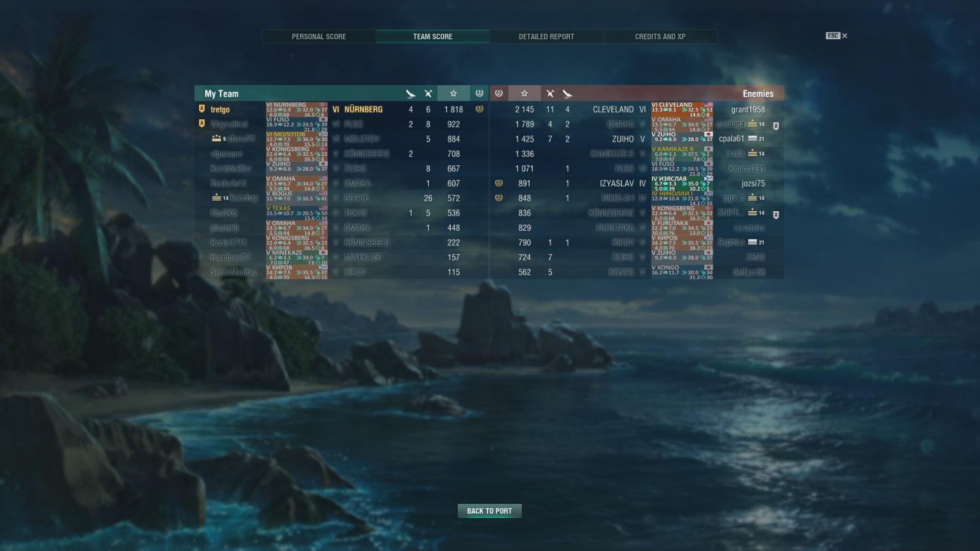Switch to the Personal Score tab

click(319, 37)
